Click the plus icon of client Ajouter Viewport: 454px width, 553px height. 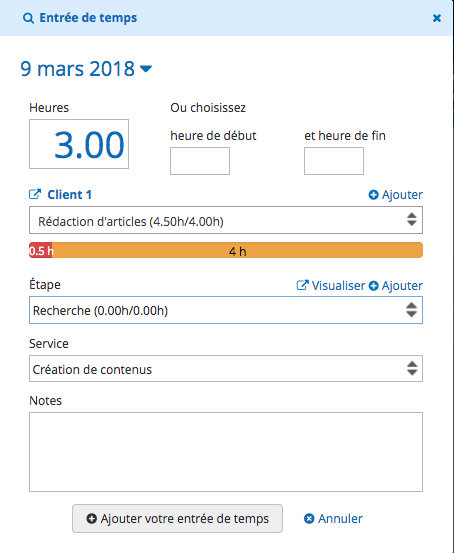point(373,195)
